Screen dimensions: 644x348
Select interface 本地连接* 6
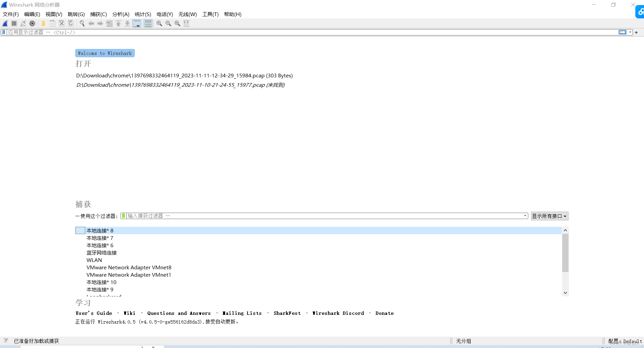(318, 245)
